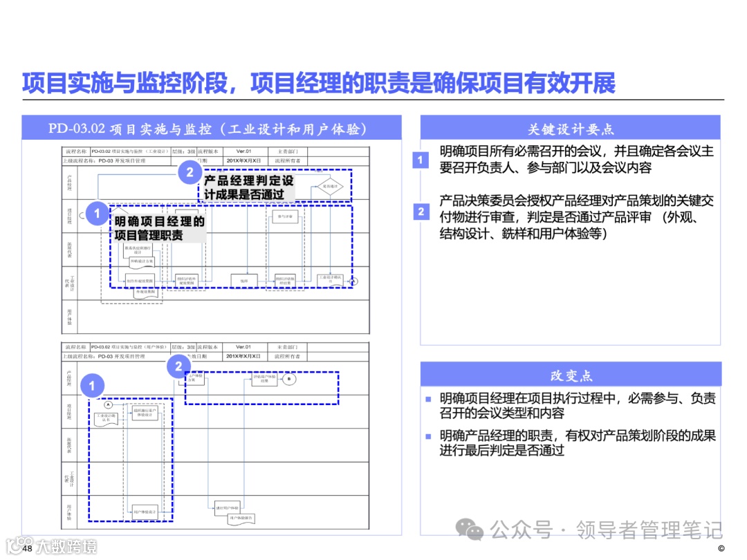Click the '关键设计要点' panel header
The width and height of the screenshot is (747, 560).
(x=570, y=128)
